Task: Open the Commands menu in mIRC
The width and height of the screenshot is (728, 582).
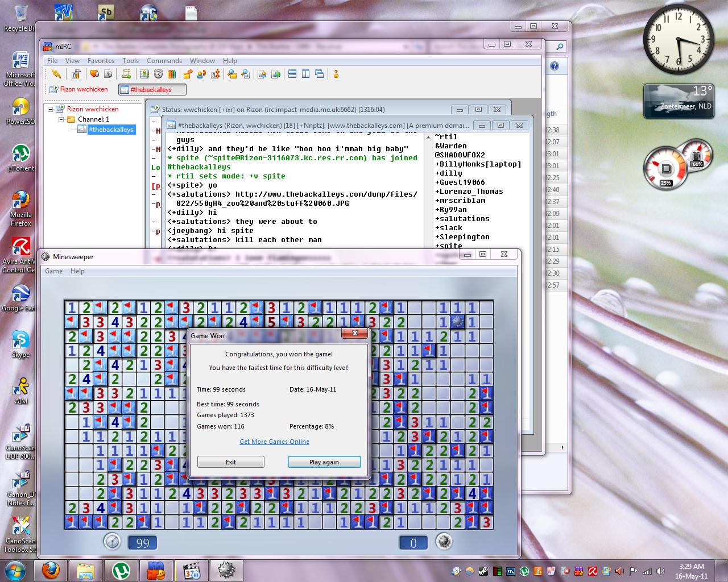Action: click(164, 61)
